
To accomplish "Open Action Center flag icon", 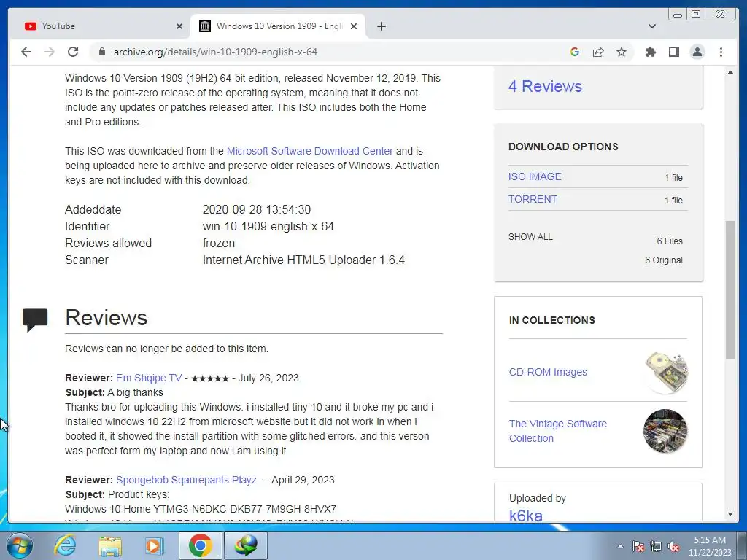I will point(638,547).
